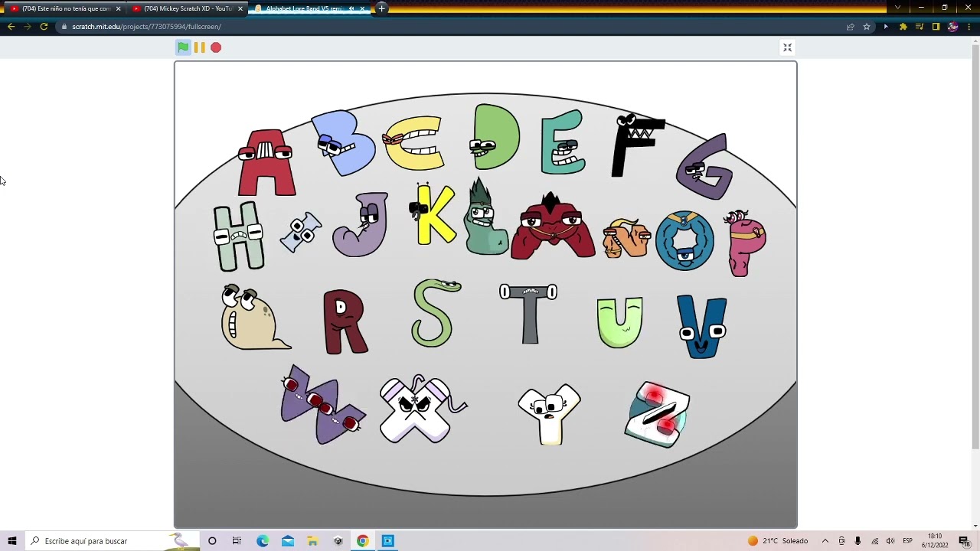Open Task View on the taskbar
Screen dimensions: 980x551
237,541
